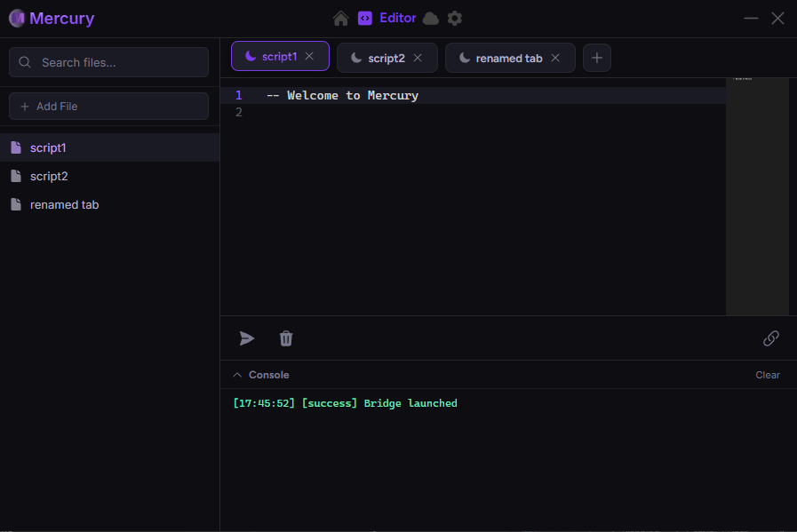Close the Mercury window

coord(777,19)
